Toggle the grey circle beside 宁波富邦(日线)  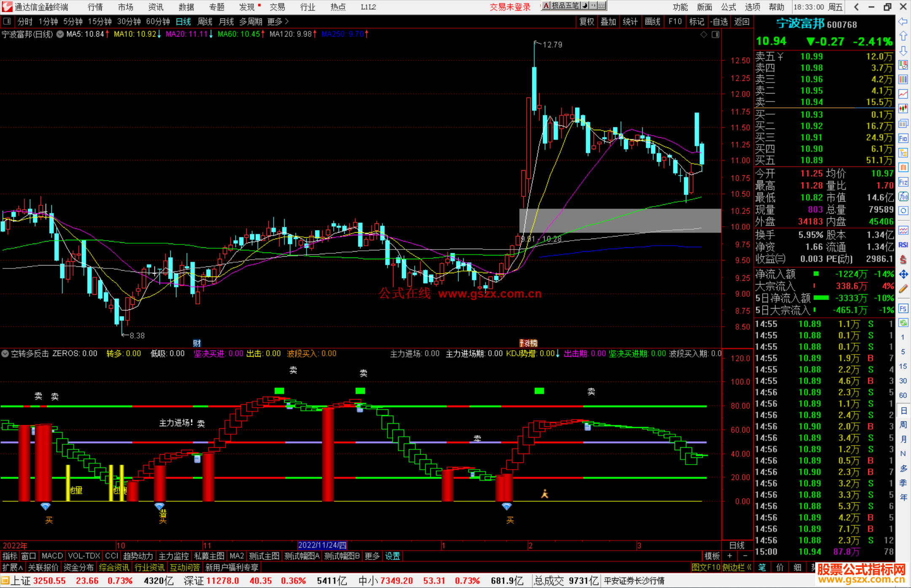(60, 34)
